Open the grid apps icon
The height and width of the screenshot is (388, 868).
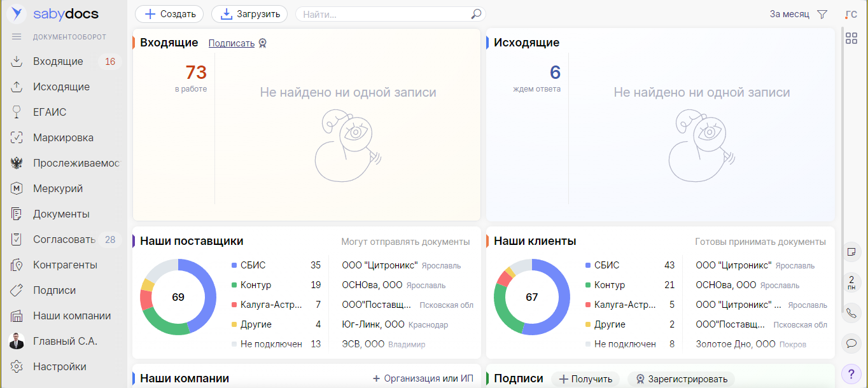click(851, 38)
